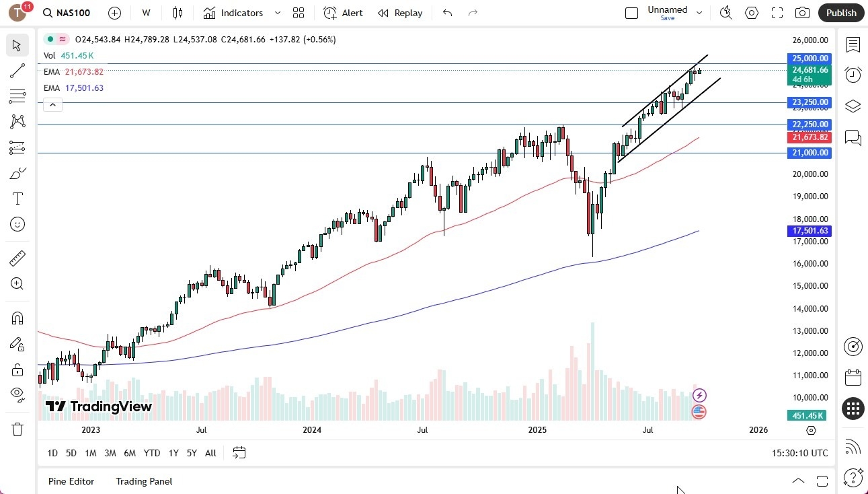Open the emoji drawing tool
Image resolution: width=868 pixels, height=494 pixels.
pyautogui.click(x=17, y=224)
